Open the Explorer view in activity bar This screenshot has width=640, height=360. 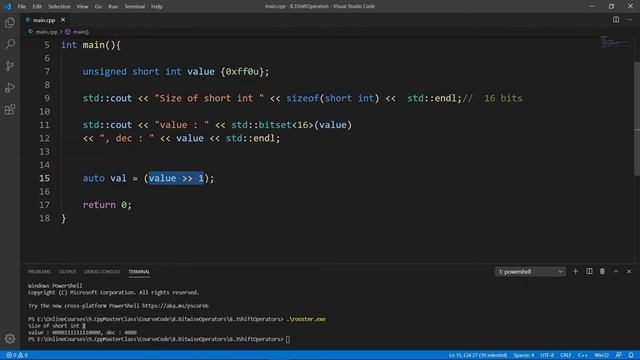coord(10,22)
